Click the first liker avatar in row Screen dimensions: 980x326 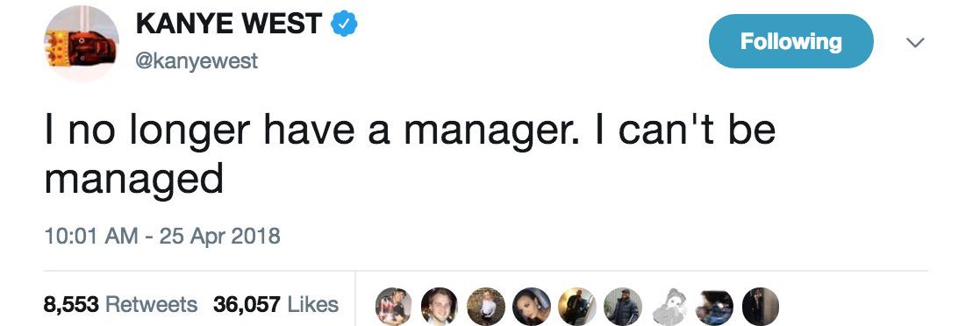(393, 307)
